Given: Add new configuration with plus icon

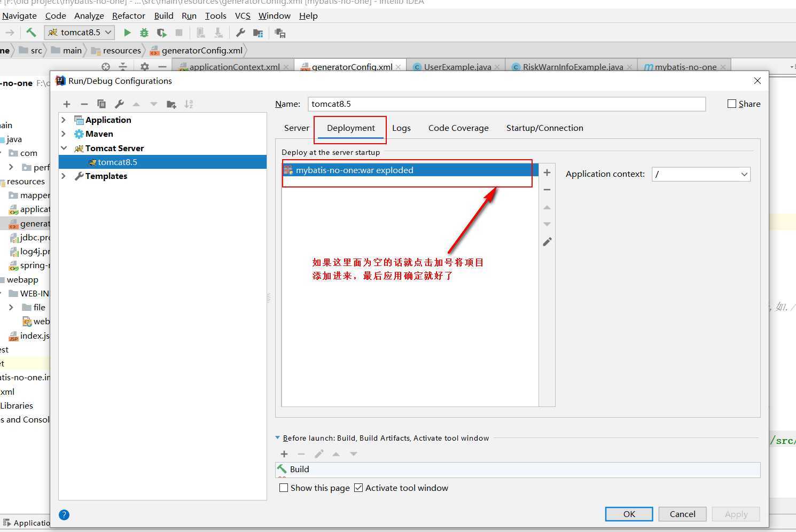Looking at the screenshot, I should pos(67,104).
